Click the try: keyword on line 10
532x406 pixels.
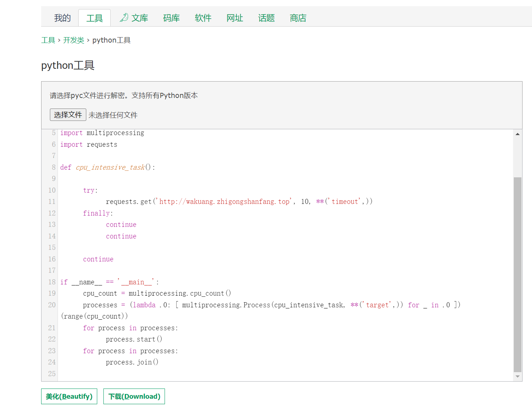(x=90, y=190)
